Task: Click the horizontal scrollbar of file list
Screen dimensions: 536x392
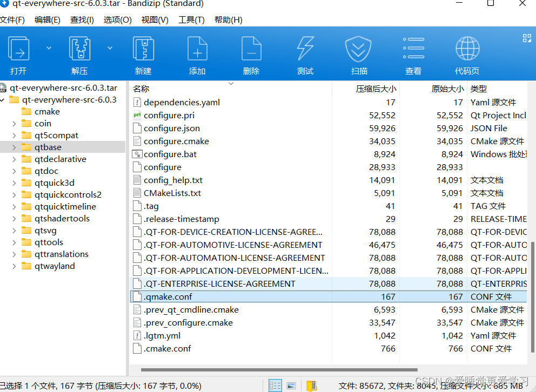Action: 279,370
